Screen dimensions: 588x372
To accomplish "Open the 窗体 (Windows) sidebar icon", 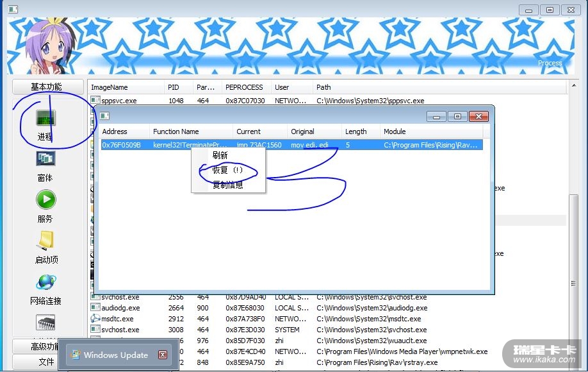I will pos(45,158).
